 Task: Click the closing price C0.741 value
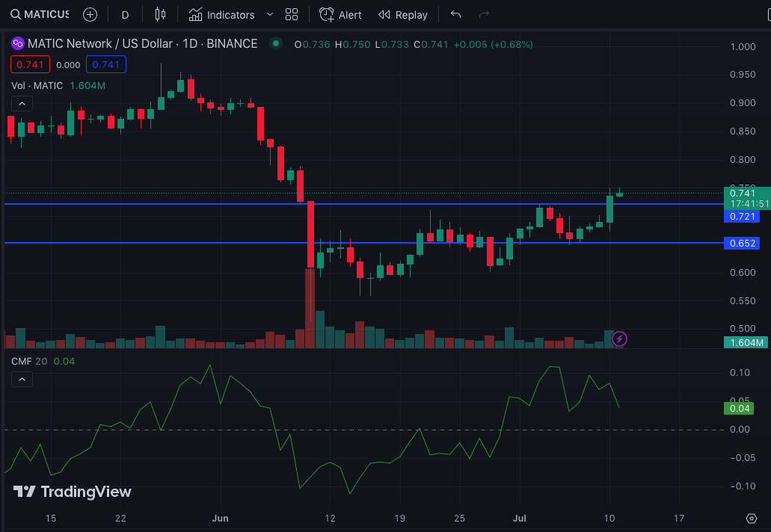pos(431,44)
